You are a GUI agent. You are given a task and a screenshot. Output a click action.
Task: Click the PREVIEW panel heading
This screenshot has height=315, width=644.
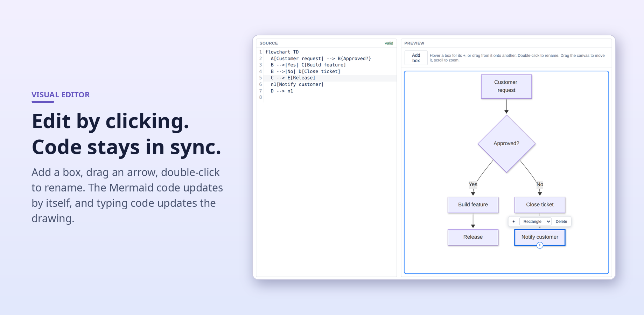414,43
